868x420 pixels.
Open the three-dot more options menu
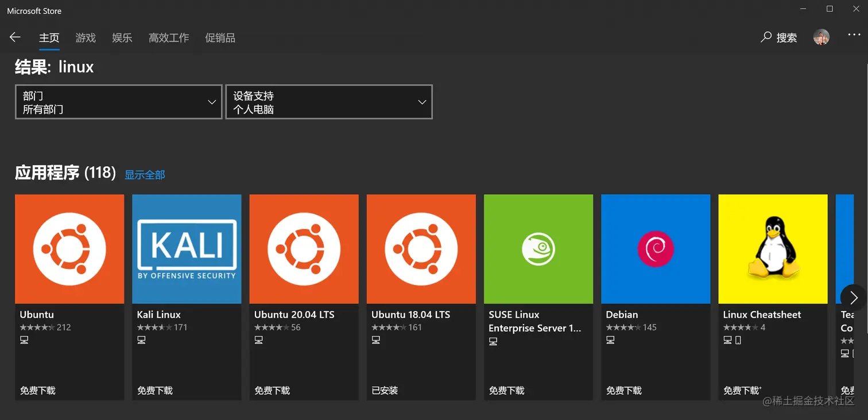click(x=854, y=36)
